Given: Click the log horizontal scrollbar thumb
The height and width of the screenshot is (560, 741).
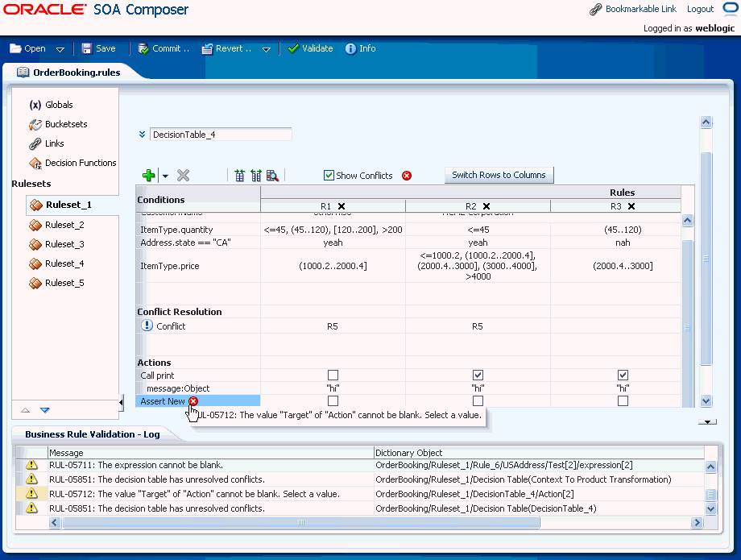Looking at the screenshot, I should pyautogui.click(x=301, y=522).
